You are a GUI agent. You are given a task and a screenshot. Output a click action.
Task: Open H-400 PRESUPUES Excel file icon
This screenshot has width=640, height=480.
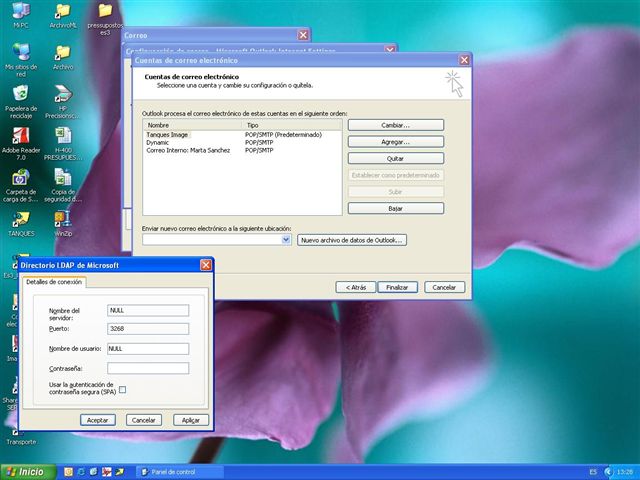(x=63, y=143)
